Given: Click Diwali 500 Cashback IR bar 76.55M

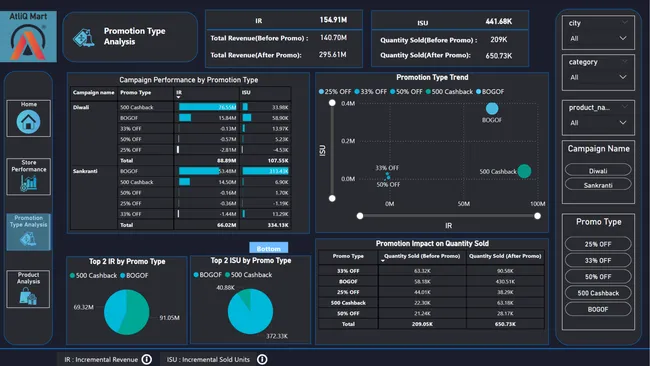Looking at the screenshot, I should point(208,107).
